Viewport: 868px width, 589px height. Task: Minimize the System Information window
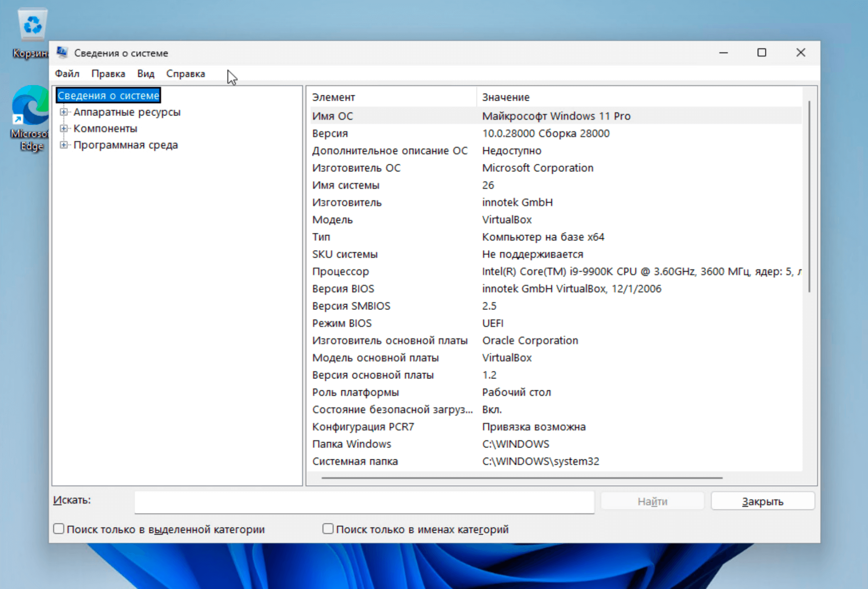click(x=723, y=52)
